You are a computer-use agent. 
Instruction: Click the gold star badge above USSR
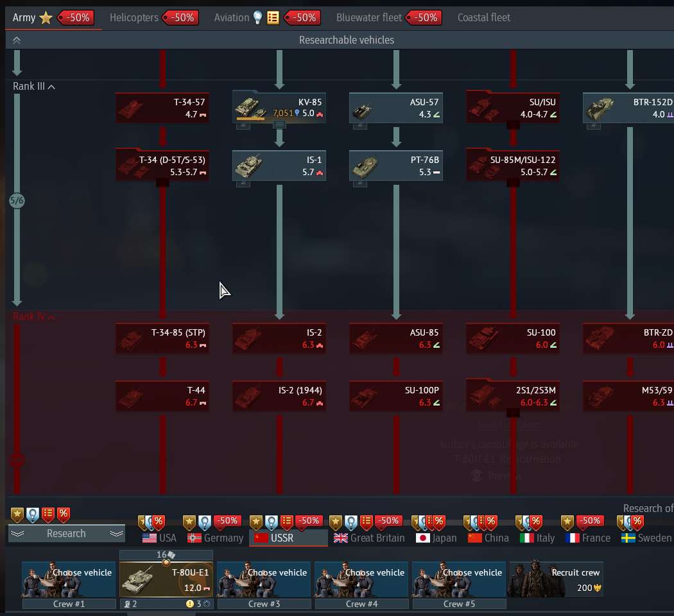(x=255, y=522)
